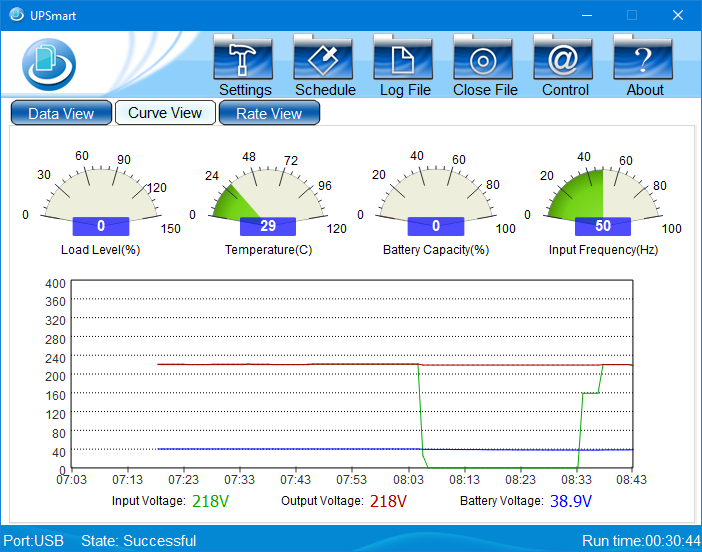The width and height of the screenshot is (702, 552).
Task: Open the Schedule folder icon
Action: tap(323, 57)
